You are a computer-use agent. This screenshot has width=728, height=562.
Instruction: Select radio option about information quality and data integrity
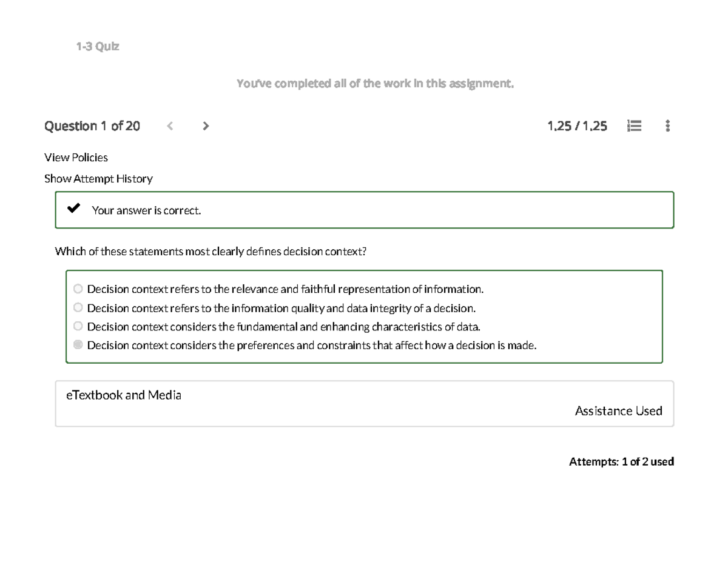pyautogui.click(x=78, y=307)
